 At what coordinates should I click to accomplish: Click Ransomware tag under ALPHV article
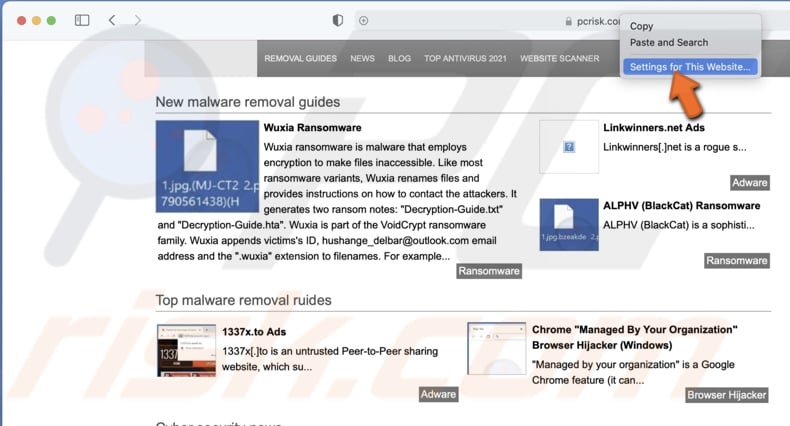pos(737,261)
